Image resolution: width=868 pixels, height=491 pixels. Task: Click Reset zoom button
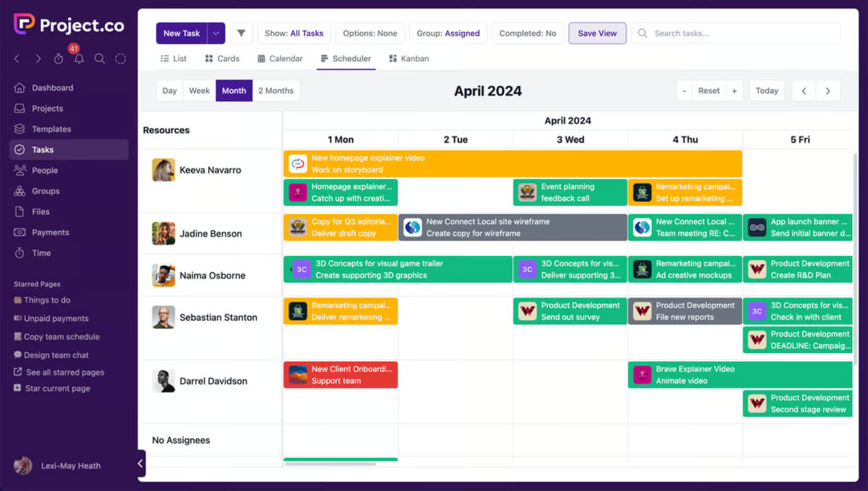pos(709,91)
